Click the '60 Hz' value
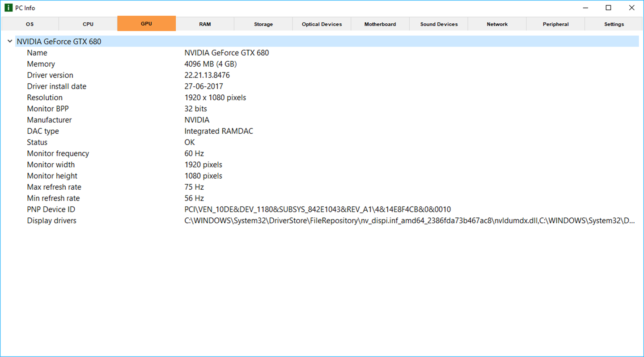The width and height of the screenshot is (644, 357). (x=194, y=153)
